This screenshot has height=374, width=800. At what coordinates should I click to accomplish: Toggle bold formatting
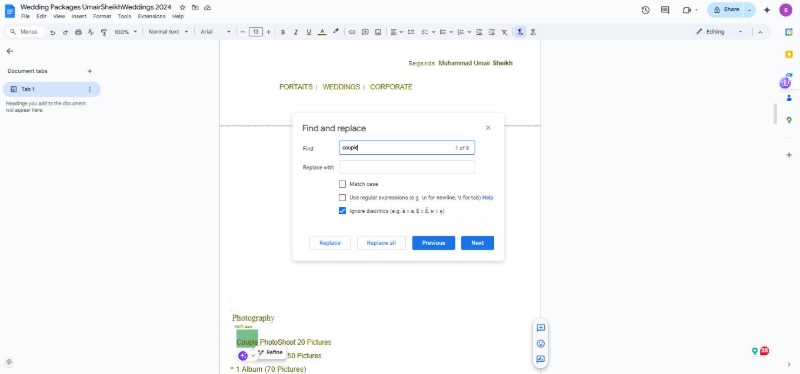point(283,32)
